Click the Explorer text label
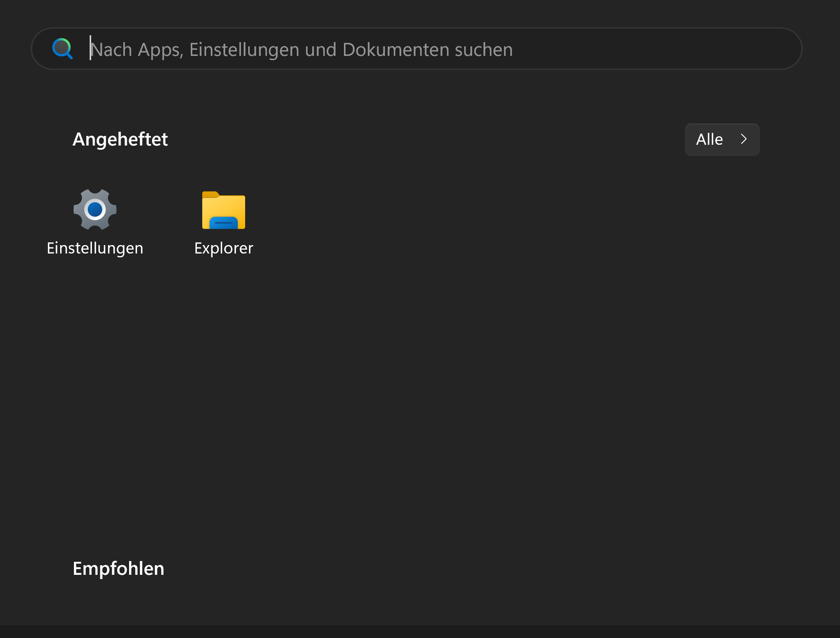The image size is (840, 638). (x=223, y=248)
